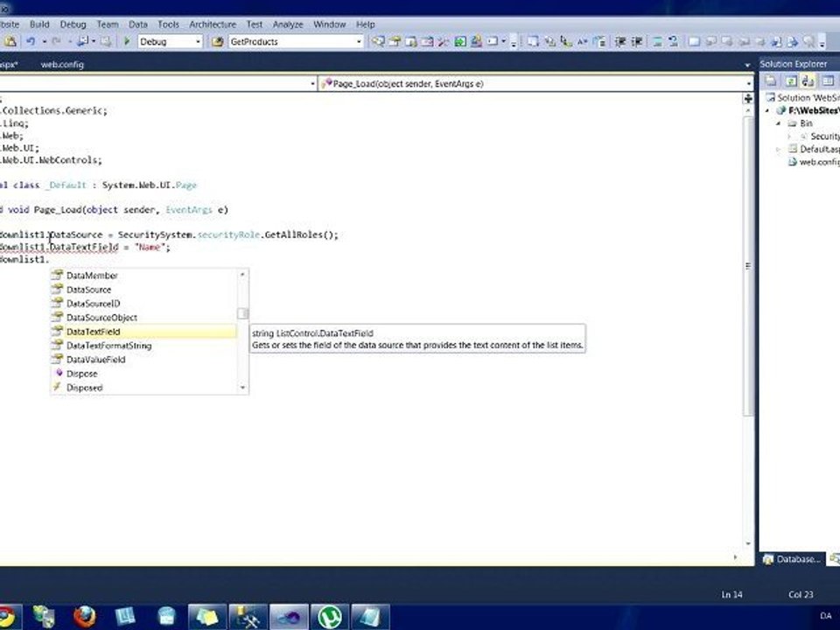The image size is (840, 630).
Task: Open the Build menu
Action: tap(39, 24)
